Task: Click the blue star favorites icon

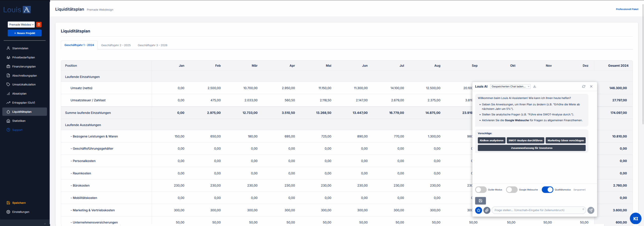Action: point(478,210)
